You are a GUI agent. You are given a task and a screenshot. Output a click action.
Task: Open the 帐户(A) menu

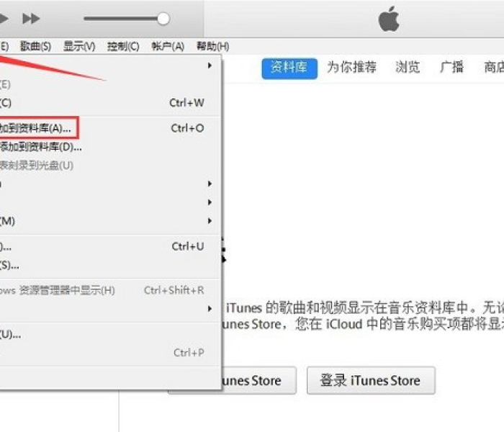coord(168,46)
